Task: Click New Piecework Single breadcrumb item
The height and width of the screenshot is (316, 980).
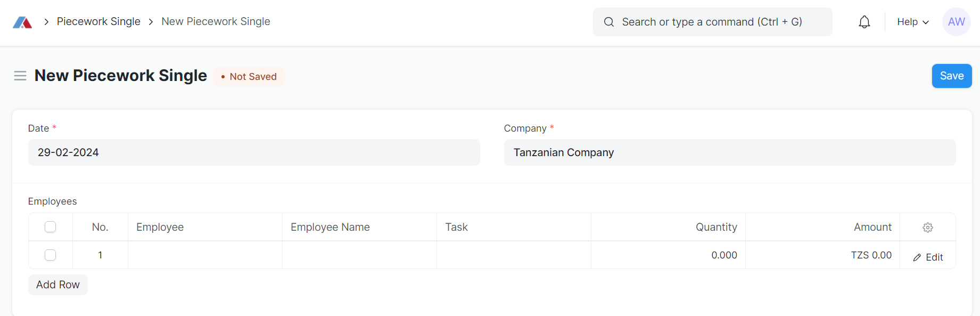Action: (x=216, y=21)
